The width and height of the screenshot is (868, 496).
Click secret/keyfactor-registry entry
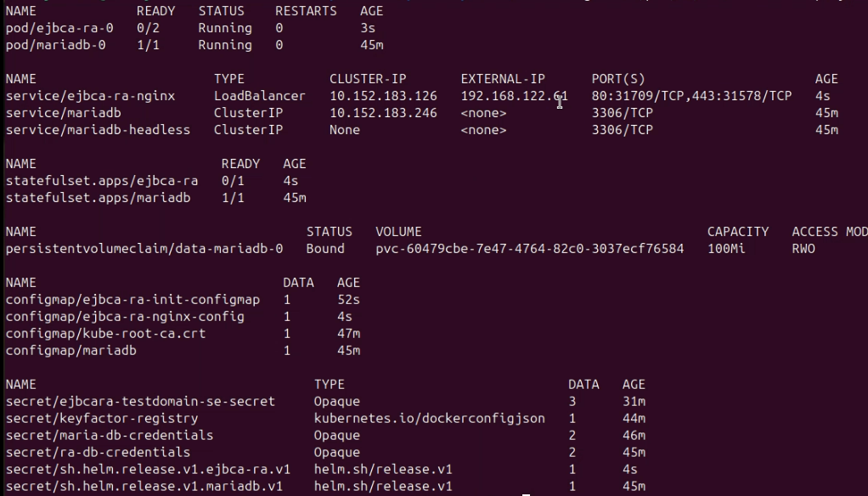pyautogui.click(x=101, y=419)
